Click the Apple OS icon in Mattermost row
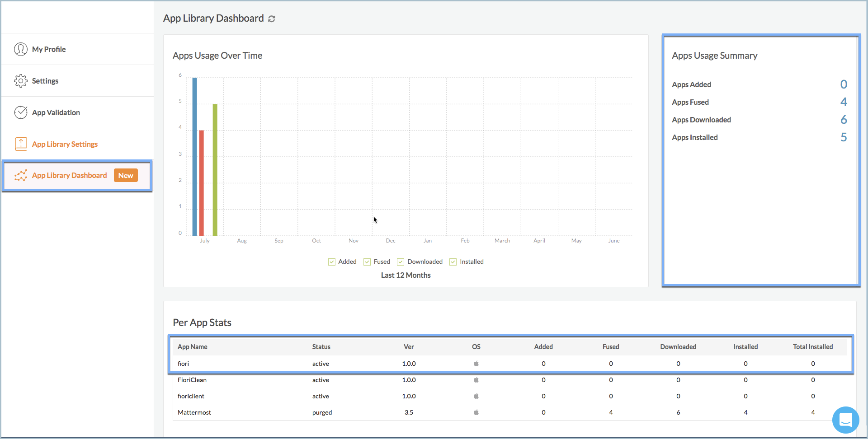This screenshot has height=439, width=868. (x=476, y=412)
